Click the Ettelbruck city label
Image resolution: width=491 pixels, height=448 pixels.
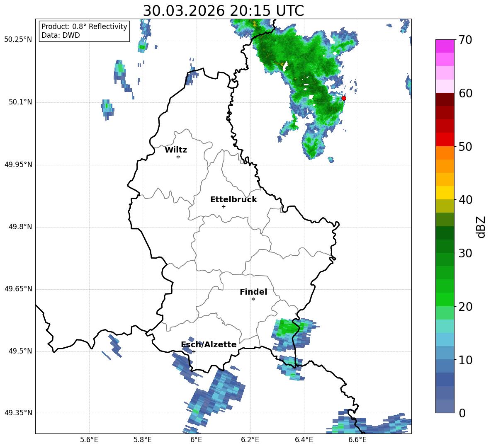[233, 200]
